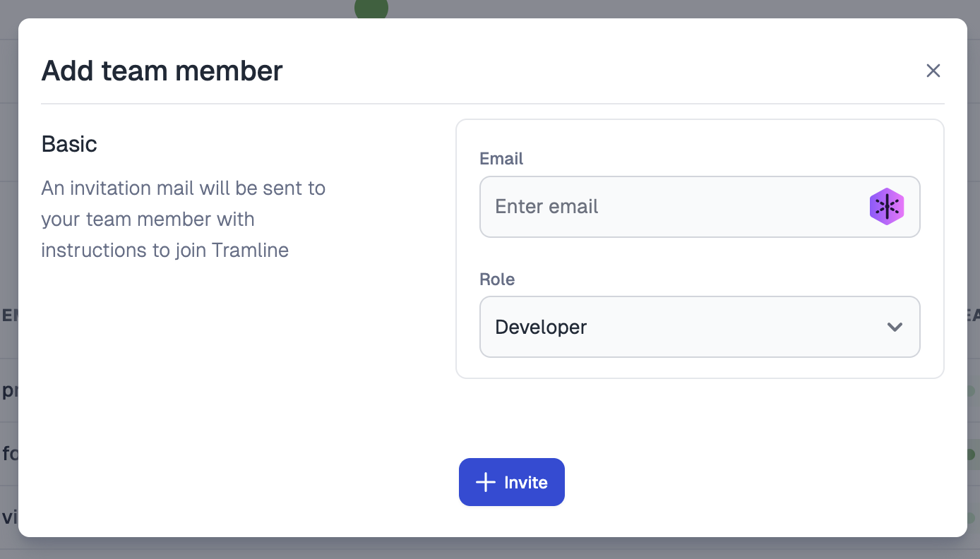Click the Email field label
Viewport: 980px width, 559px height.
pos(501,159)
